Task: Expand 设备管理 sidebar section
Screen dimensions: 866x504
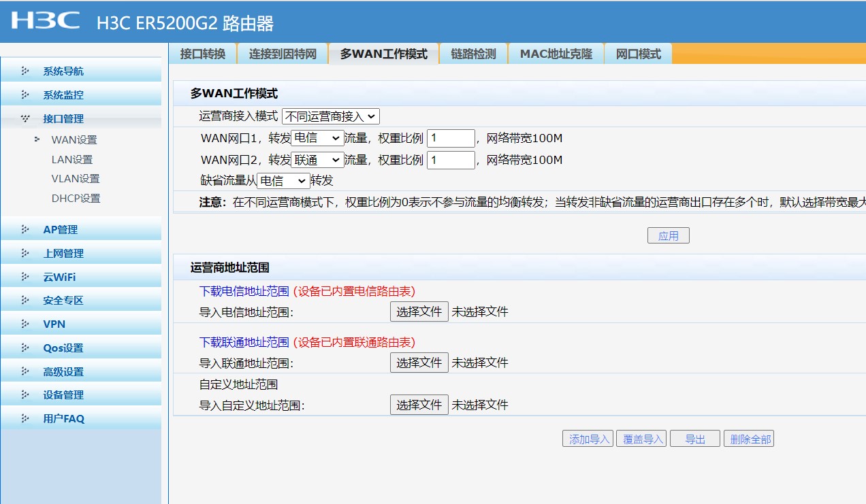Action: coord(81,394)
